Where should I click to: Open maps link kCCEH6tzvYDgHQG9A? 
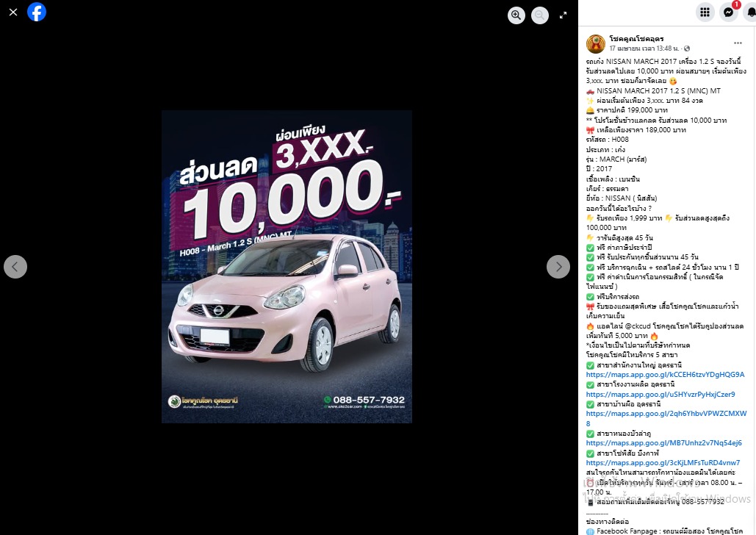[666, 374]
